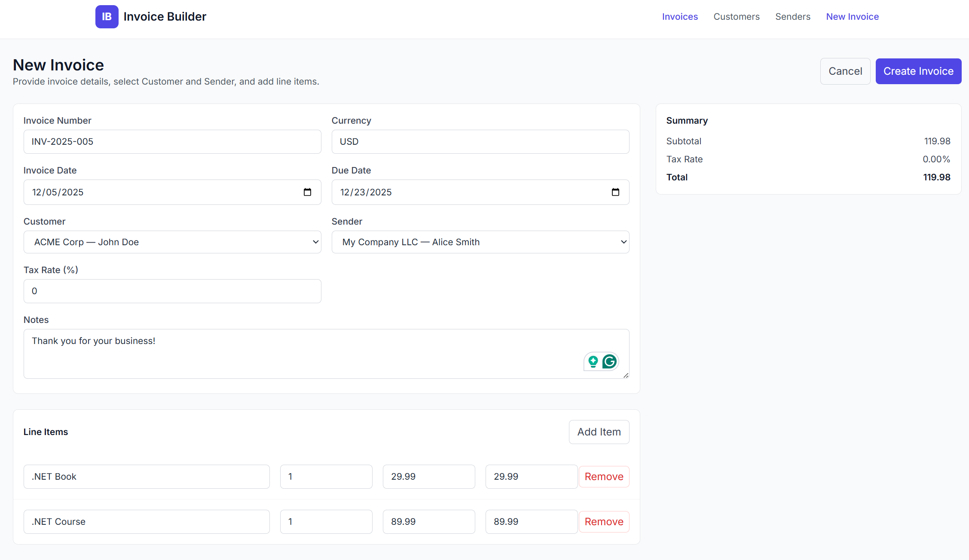969x560 pixels.
Task: Click the green suggestion icon in Notes
Action: coord(593,362)
